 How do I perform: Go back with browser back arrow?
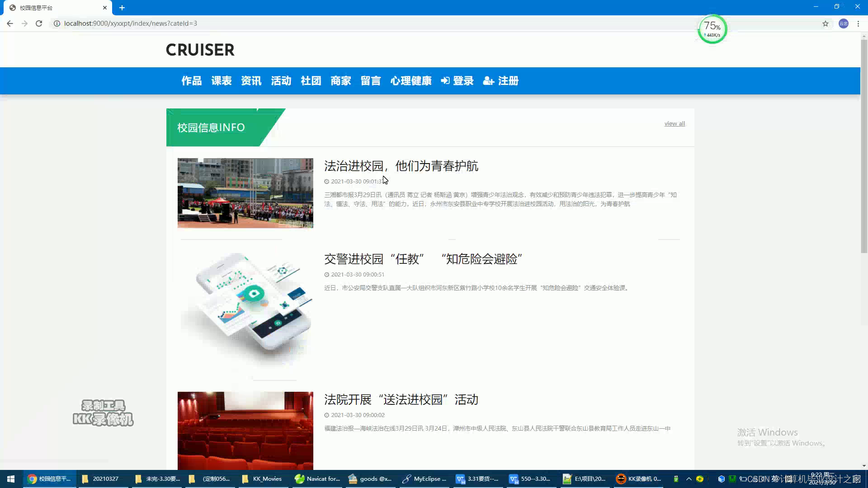click(10, 23)
